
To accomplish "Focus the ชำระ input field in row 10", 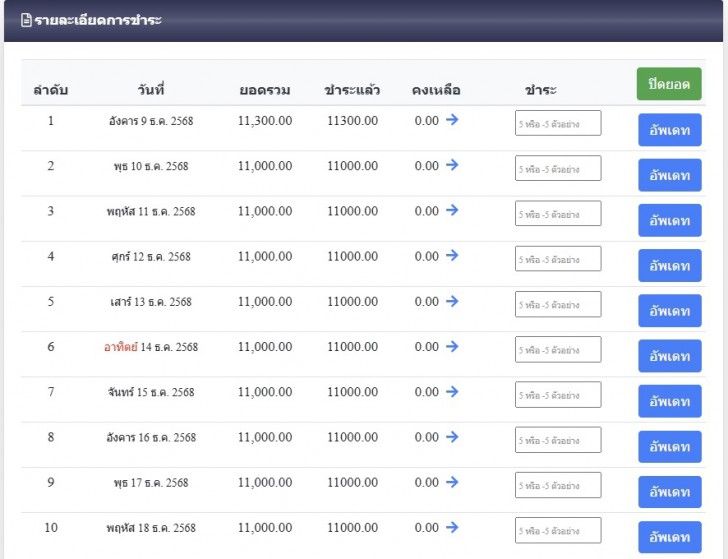I will (558, 530).
